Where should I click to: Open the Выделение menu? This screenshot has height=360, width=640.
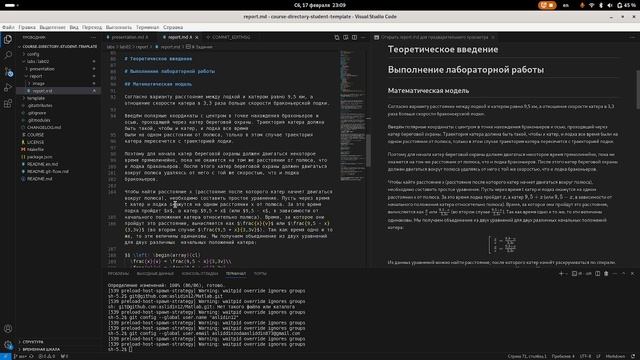point(52,27)
